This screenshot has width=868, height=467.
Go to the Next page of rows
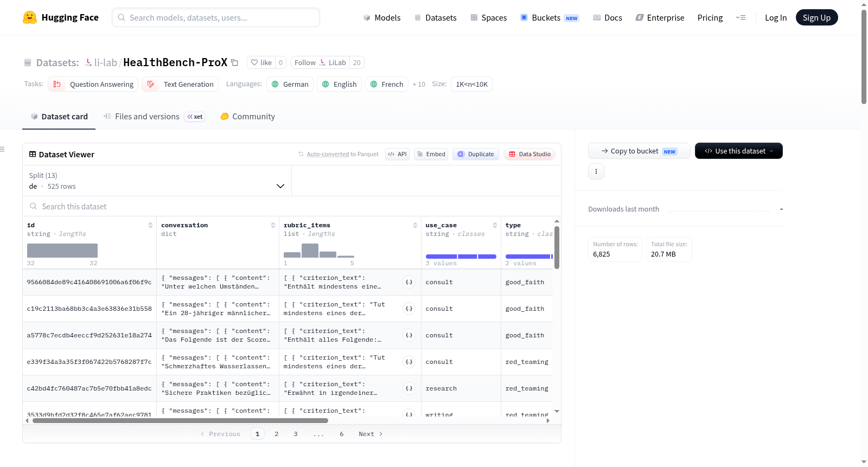click(371, 434)
